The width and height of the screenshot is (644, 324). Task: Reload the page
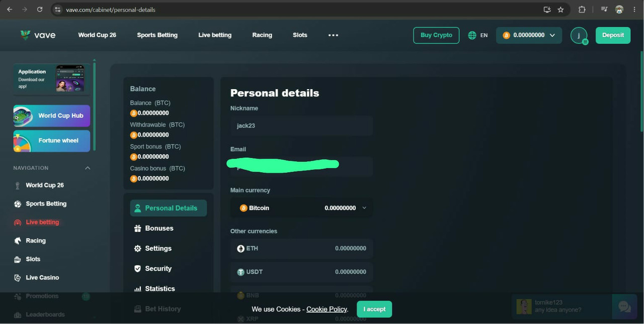(40, 10)
